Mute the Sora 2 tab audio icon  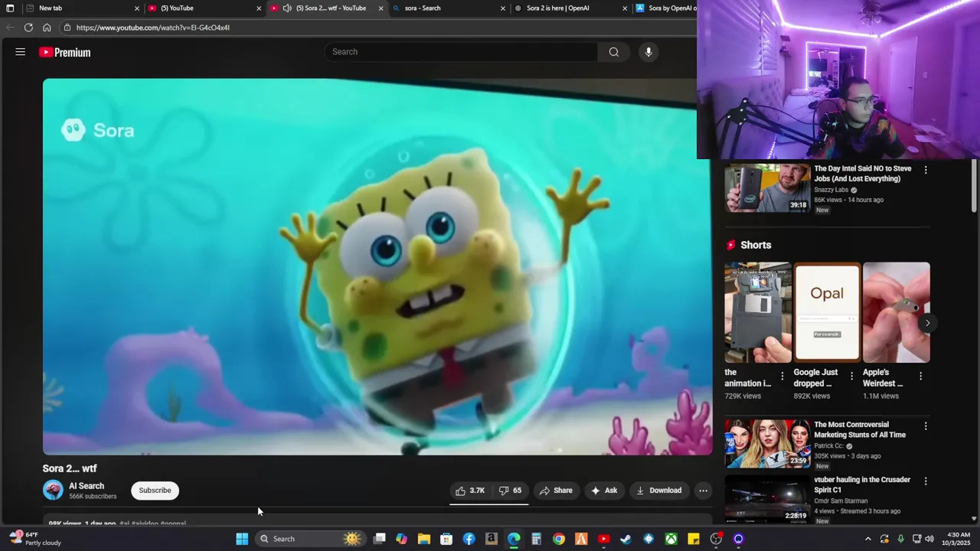click(287, 8)
